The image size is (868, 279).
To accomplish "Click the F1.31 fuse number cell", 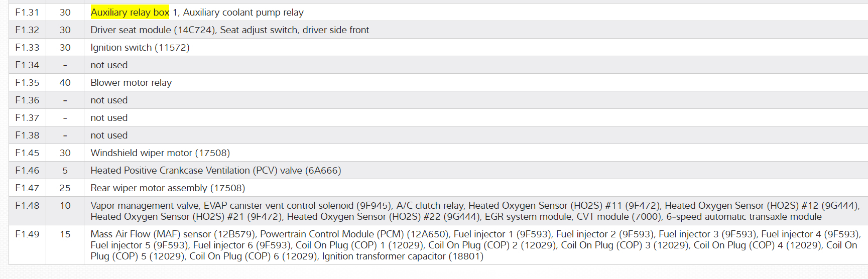I will point(27,13).
